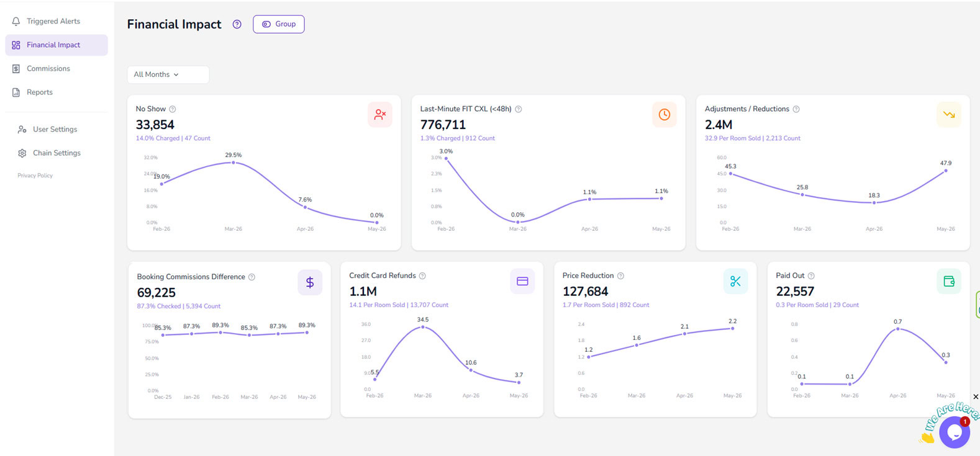Click the Last-Minute total 776,711
The width and height of the screenshot is (980, 456).
(443, 125)
